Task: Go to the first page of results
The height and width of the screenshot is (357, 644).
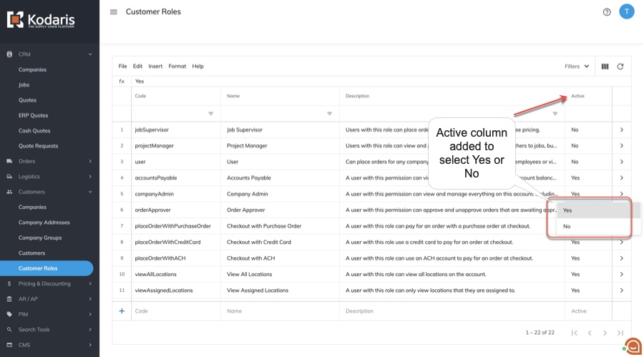Action: point(574,333)
